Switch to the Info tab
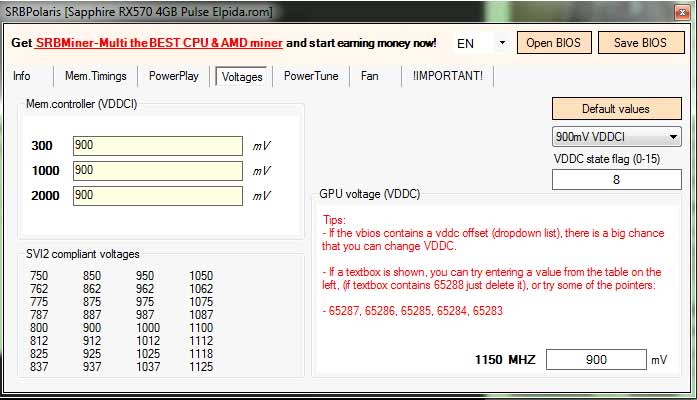This screenshot has height=400, width=697. 22,76
